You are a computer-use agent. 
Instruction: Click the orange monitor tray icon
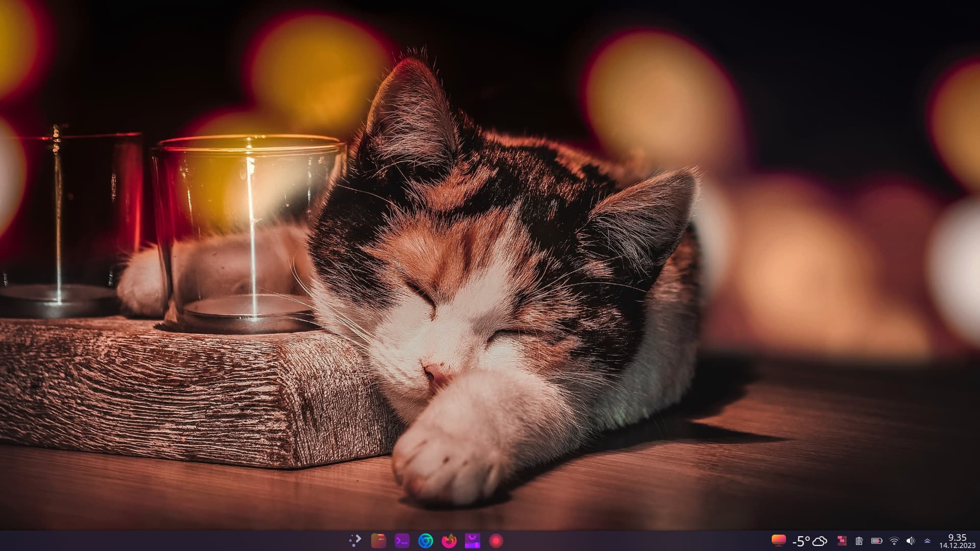coord(779,541)
